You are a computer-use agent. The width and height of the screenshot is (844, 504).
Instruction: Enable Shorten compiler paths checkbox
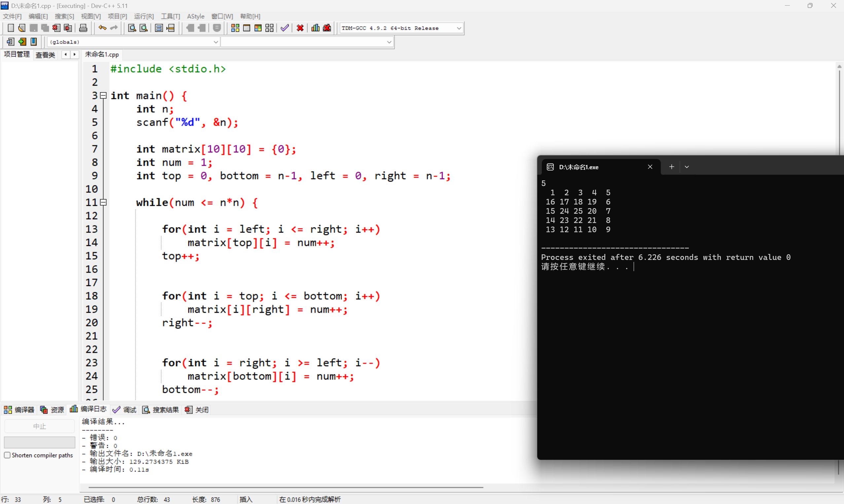click(7, 455)
